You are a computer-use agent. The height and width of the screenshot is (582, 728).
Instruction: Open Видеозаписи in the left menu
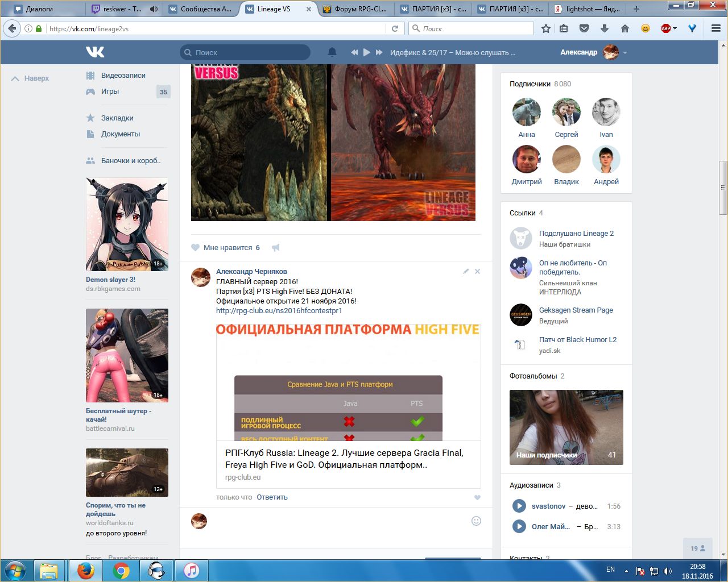(123, 76)
